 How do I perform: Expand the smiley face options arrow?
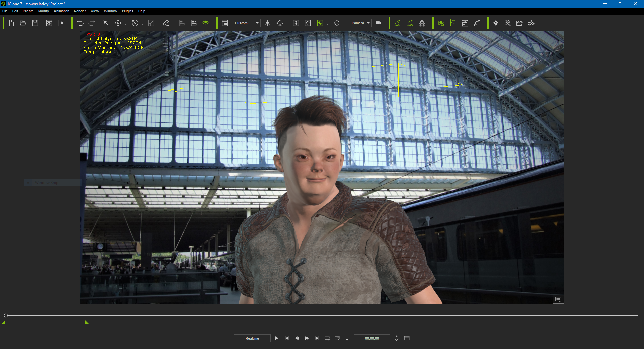click(344, 24)
